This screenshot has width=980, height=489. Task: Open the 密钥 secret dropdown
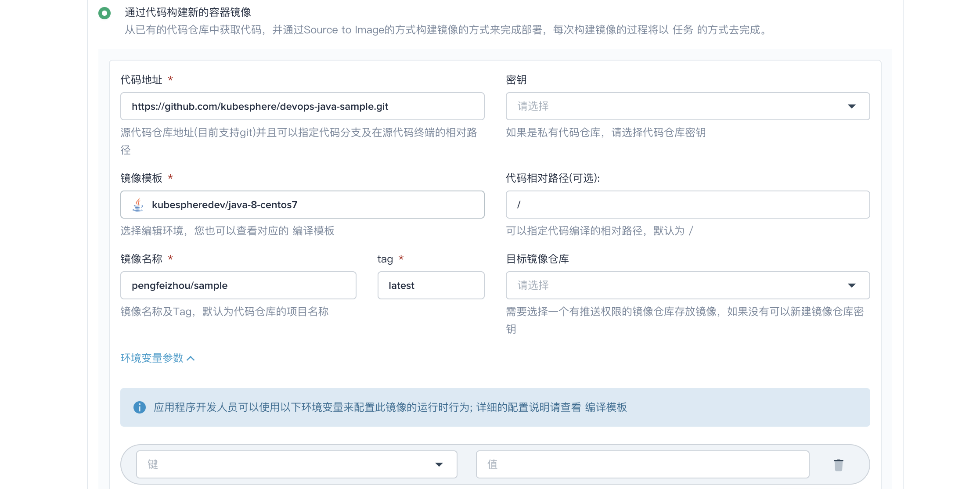point(688,106)
